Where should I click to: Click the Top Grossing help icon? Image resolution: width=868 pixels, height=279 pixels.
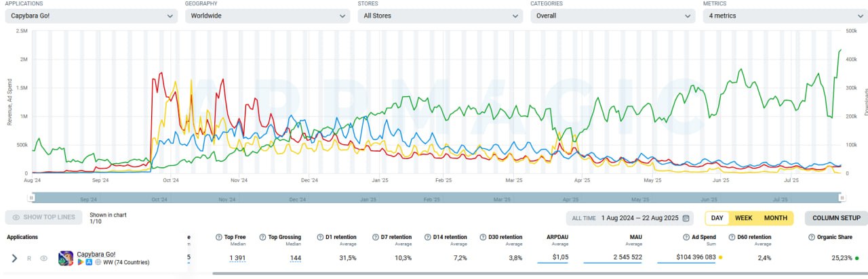click(262, 237)
